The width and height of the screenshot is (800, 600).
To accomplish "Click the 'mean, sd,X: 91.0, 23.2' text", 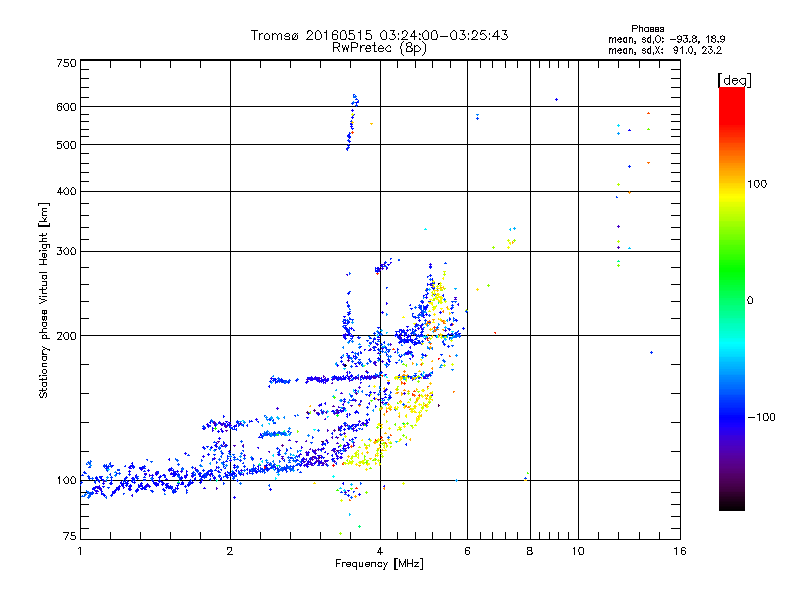I will coord(665,50).
